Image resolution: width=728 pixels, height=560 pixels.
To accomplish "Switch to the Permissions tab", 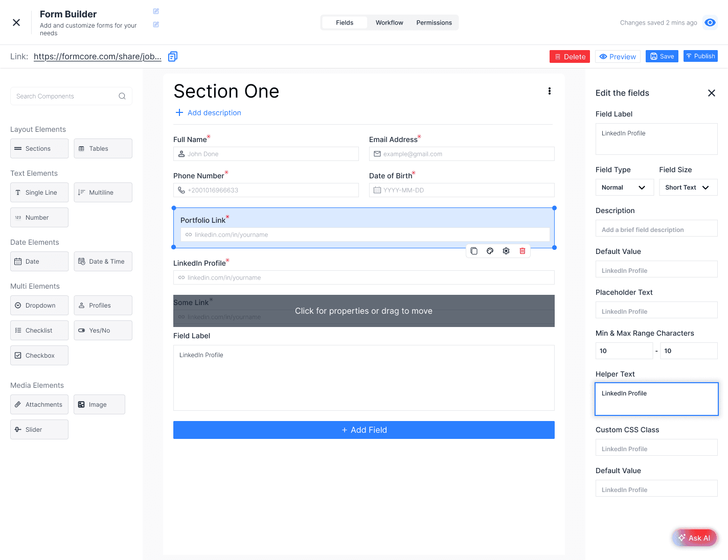I will click(434, 22).
